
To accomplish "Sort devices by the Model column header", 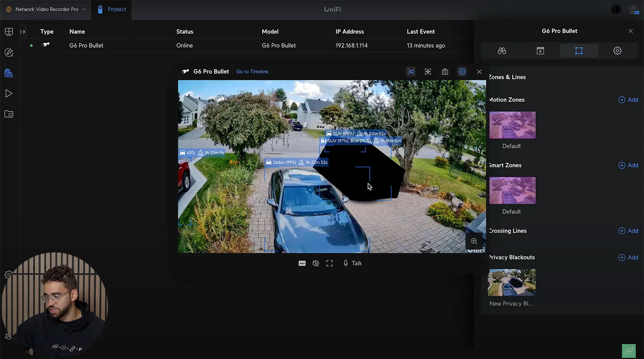I will [270, 31].
